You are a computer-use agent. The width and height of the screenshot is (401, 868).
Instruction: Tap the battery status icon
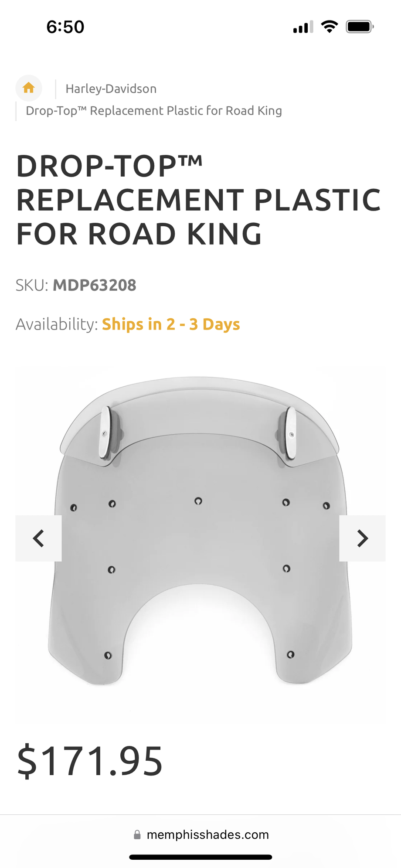click(360, 27)
